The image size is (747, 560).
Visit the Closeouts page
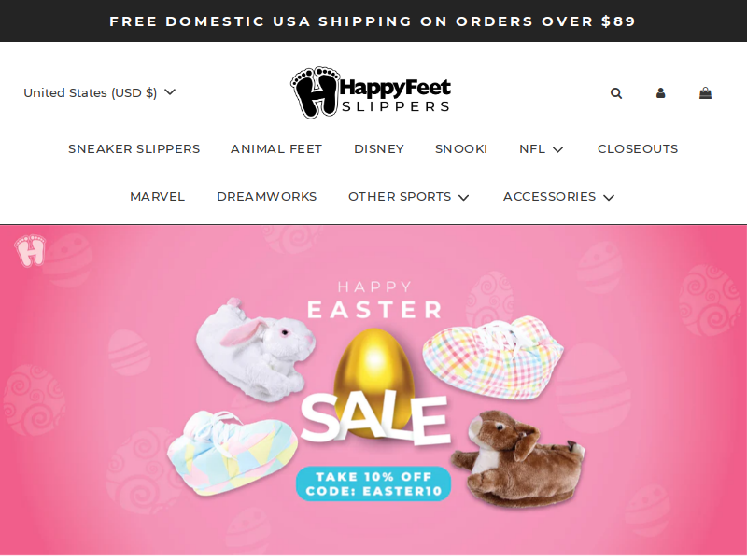coord(638,149)
